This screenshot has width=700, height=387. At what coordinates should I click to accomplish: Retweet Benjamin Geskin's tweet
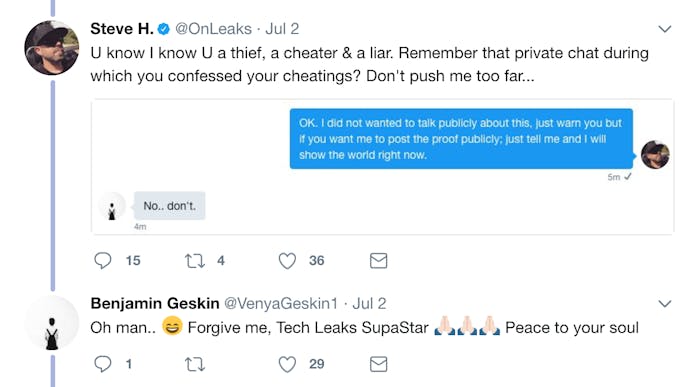click(195, 364)
